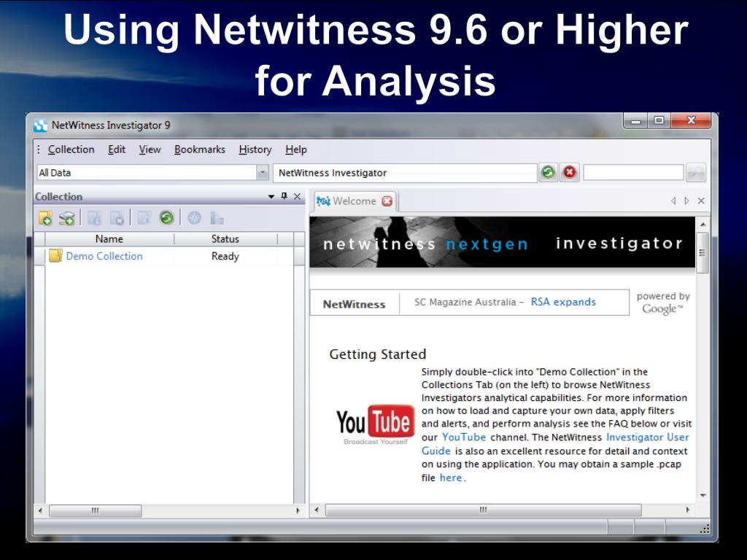The width and height of the screenshot is (747, 560).
Task: Open the History menu
Action: point(255,149)
